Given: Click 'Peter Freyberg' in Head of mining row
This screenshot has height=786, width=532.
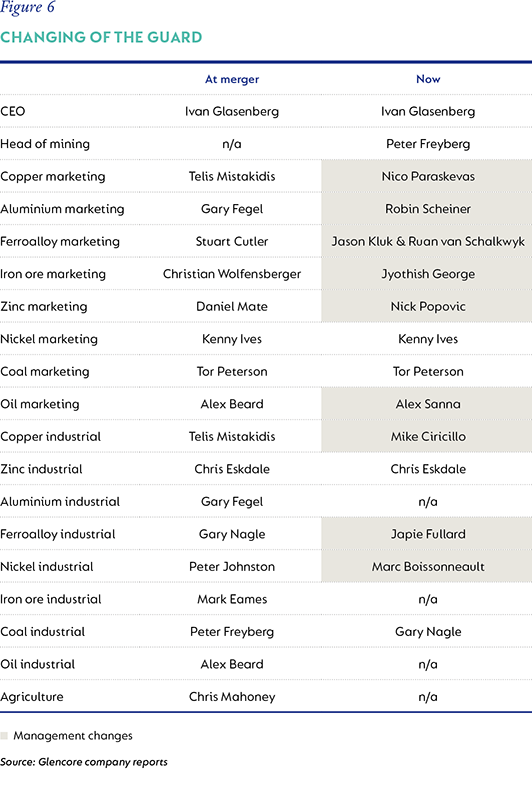Looking at the screenshot, I should tap(428, 144).
